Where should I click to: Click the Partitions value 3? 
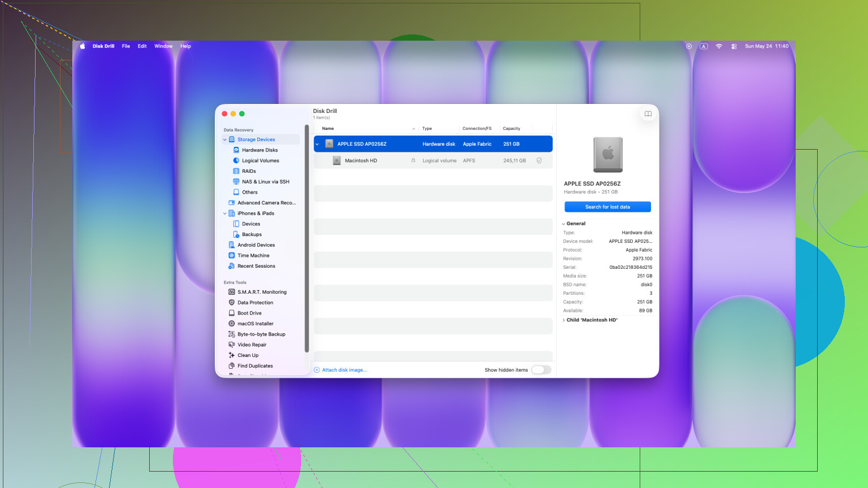[x=651, y=293]
